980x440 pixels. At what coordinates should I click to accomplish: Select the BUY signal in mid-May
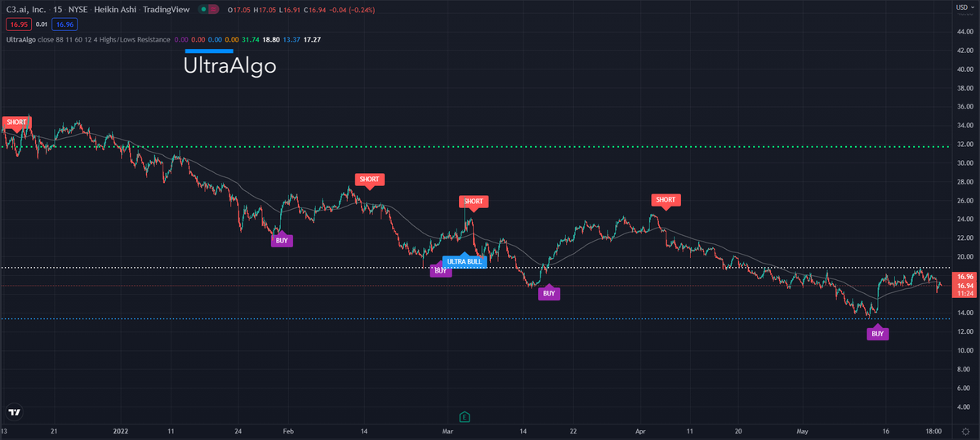click(x=877, y=334)
